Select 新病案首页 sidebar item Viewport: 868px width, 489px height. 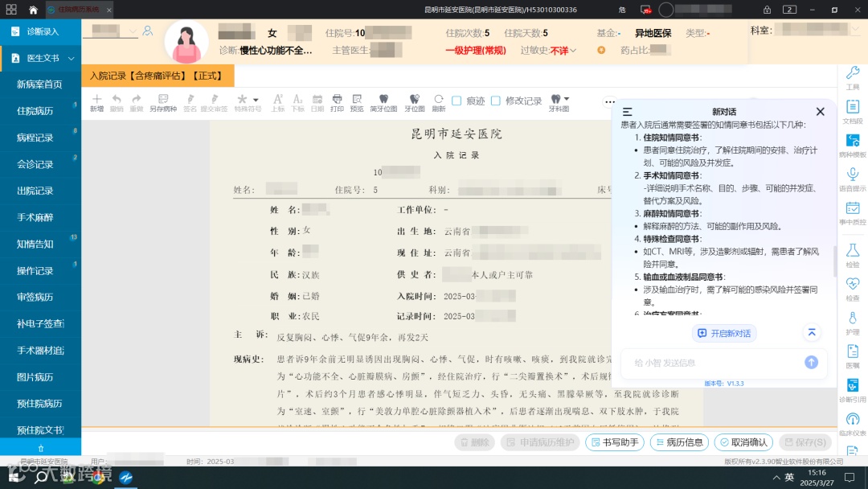pyautogui.click(x=40, y=84)
